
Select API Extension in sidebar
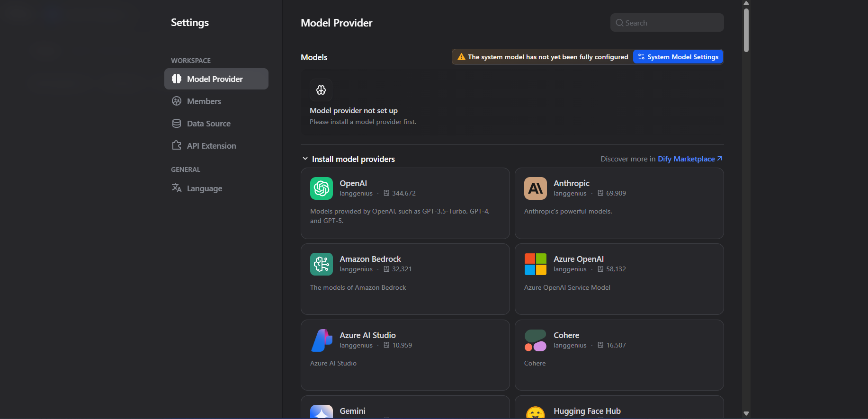click(211, 146)
